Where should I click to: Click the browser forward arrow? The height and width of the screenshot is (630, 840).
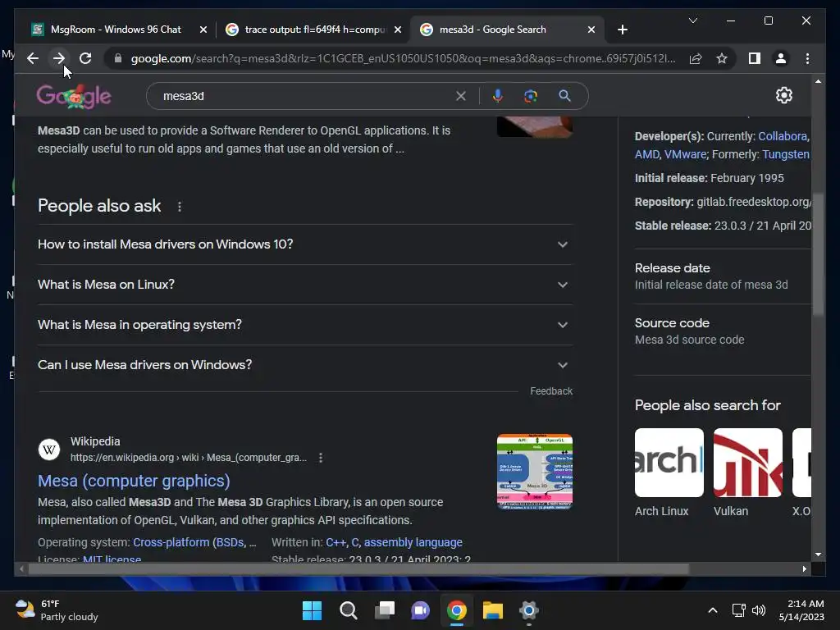[59, 58]
